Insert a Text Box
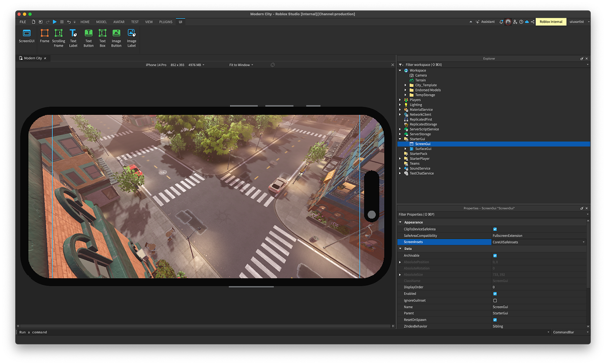The image size is (606, 364). pyautogui.click(x=102, y=37)
